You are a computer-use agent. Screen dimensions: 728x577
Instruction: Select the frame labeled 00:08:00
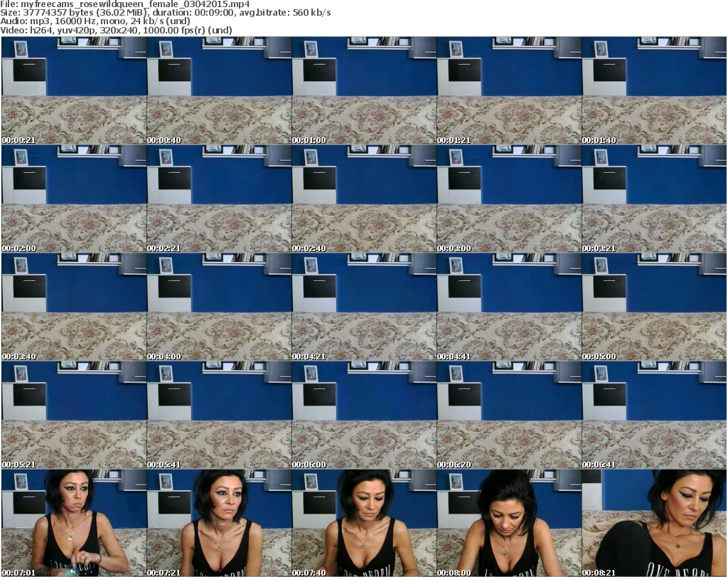509,523
